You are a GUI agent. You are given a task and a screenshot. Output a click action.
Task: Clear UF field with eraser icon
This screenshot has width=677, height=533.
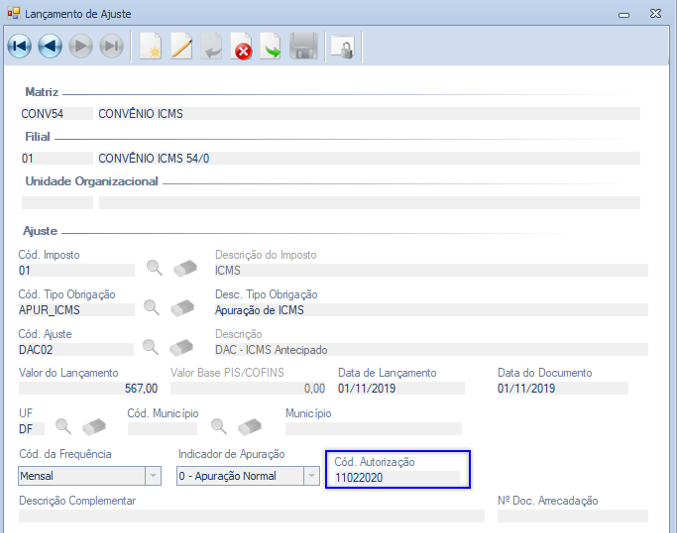tap(94, 427)
